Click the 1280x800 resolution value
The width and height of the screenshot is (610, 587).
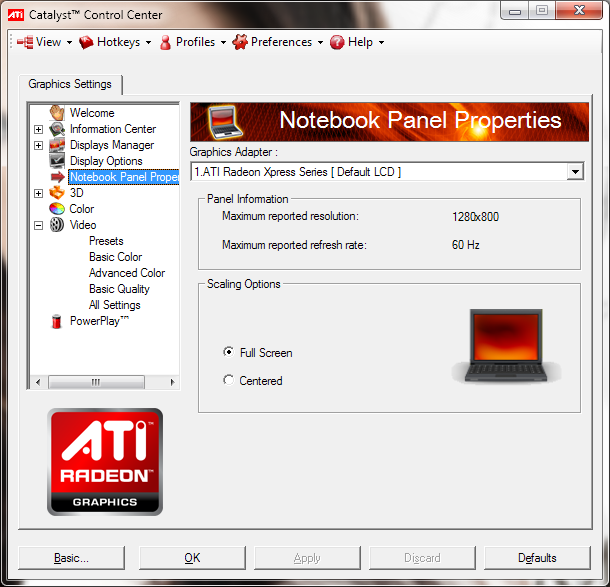(x=475, y=217)
